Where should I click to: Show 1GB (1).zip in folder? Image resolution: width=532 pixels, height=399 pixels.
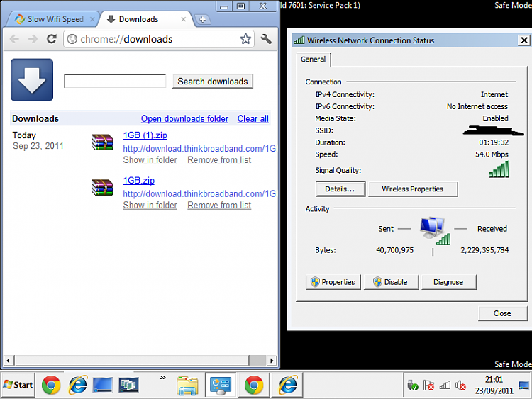(x=150, y=159)
